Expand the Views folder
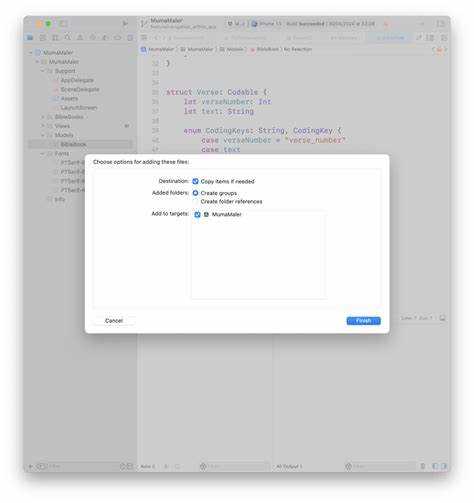 pos(43,126)
